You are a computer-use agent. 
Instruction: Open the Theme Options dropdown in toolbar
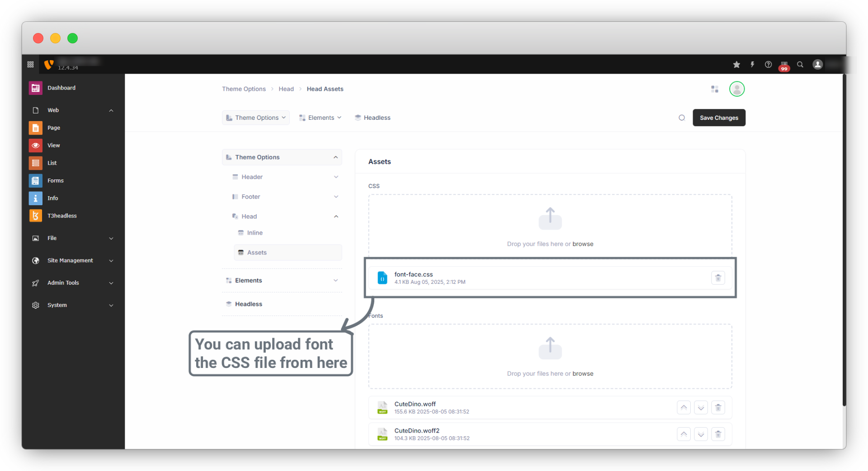256,118
